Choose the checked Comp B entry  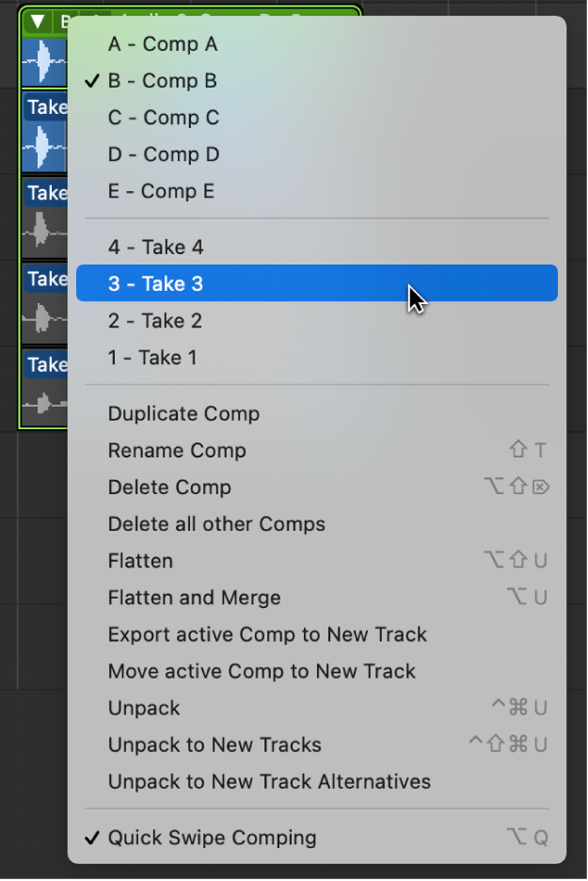click(162, 81)
